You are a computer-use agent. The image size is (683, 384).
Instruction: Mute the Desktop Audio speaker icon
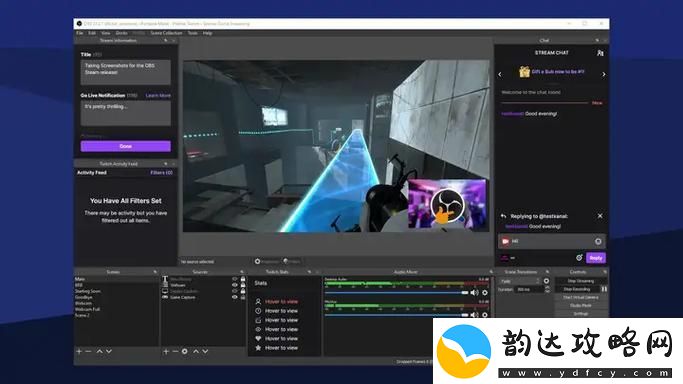point(474,293)
